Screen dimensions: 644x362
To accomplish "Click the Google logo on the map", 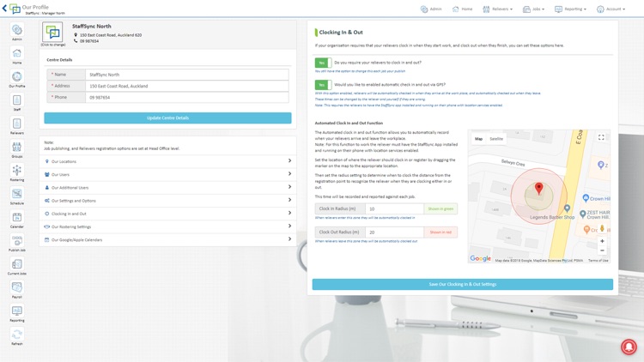I will [481, 258].
